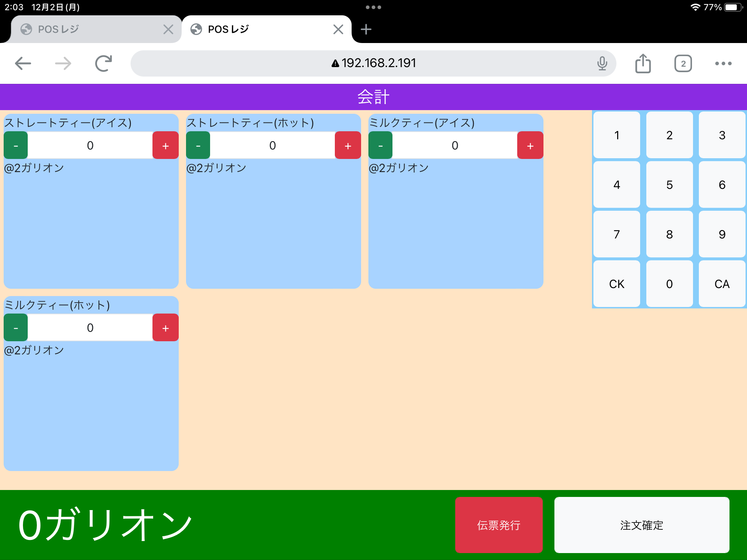The image size is (747, 560).
Task: Open the share sheet icon
Action: (643, 63)
